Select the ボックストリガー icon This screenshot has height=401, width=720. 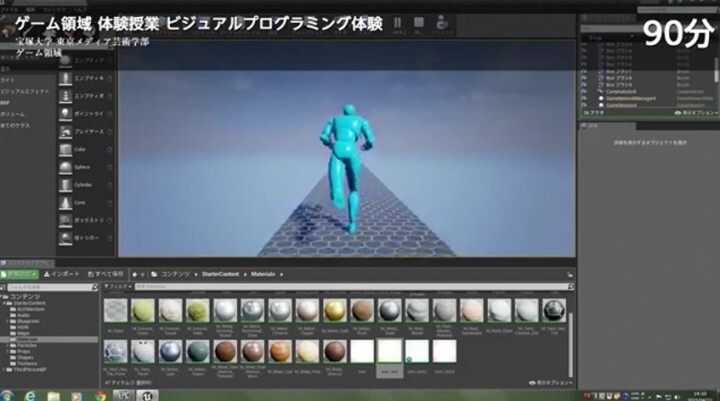click(65, 220)
